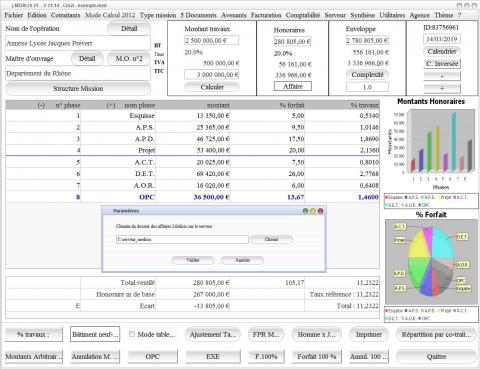Open the Thème menu

click(443, 15)
